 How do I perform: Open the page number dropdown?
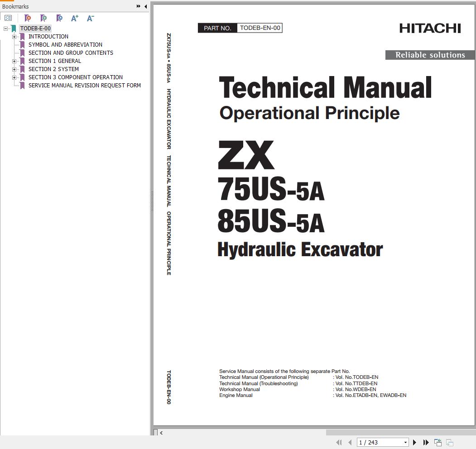405,442
